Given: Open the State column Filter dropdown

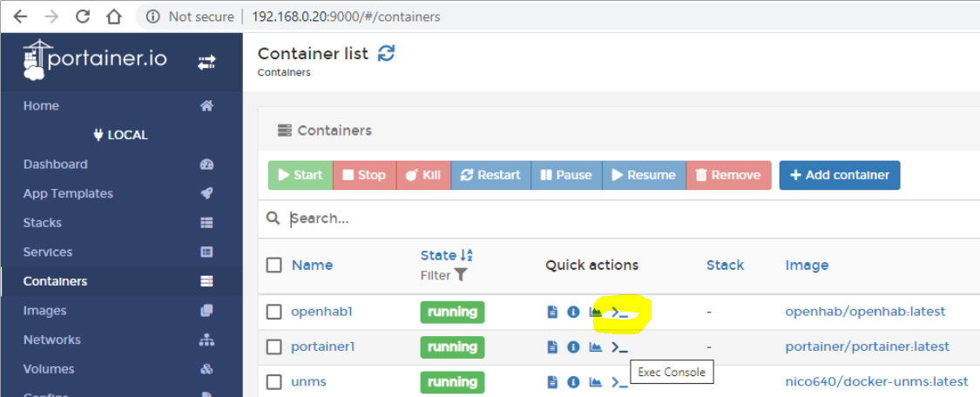Looking at the screenshot, I should [443, 274].
